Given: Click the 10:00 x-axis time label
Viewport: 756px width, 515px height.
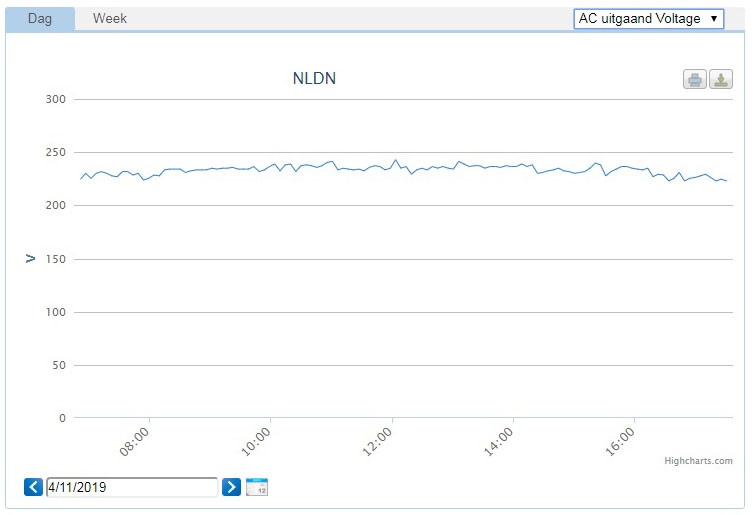Looking at the screenshot, I should (x=257, y=441).
